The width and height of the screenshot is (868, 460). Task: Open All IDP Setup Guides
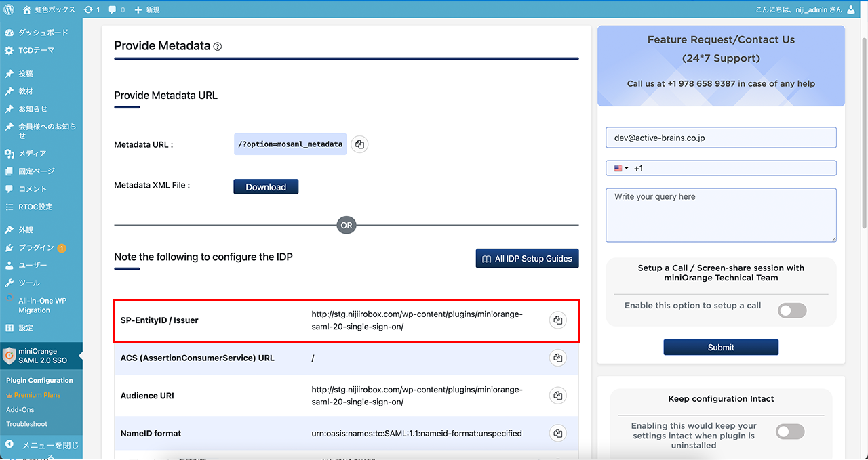pyautogui.click(x=528, y=258)
